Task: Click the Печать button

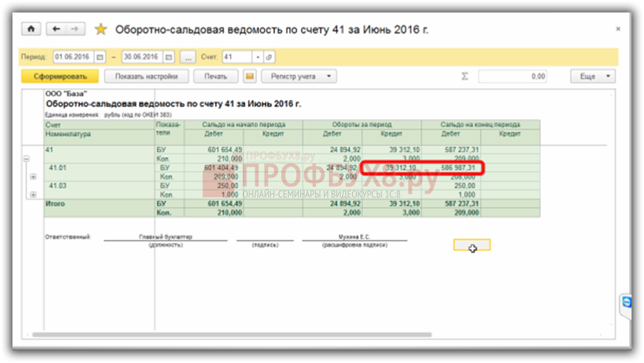Action: pyautogui.click(x=215, y=77)
